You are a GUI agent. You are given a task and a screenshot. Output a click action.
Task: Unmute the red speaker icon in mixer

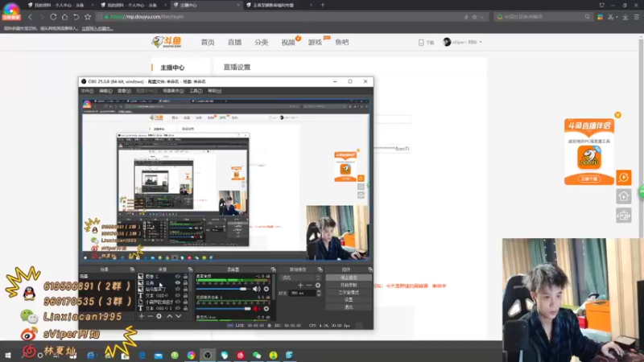tap(256, 309)
